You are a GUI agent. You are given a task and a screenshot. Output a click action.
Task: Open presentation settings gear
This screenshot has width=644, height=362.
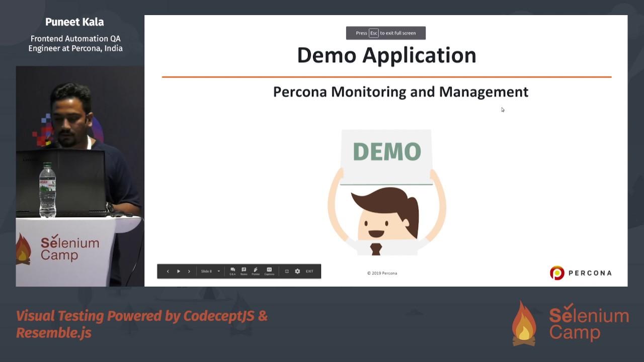[297, 271]
